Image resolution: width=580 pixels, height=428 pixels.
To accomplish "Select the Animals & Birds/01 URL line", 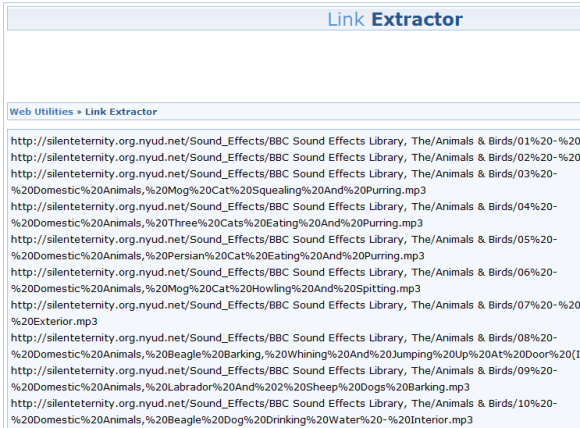I will (296, 141).
